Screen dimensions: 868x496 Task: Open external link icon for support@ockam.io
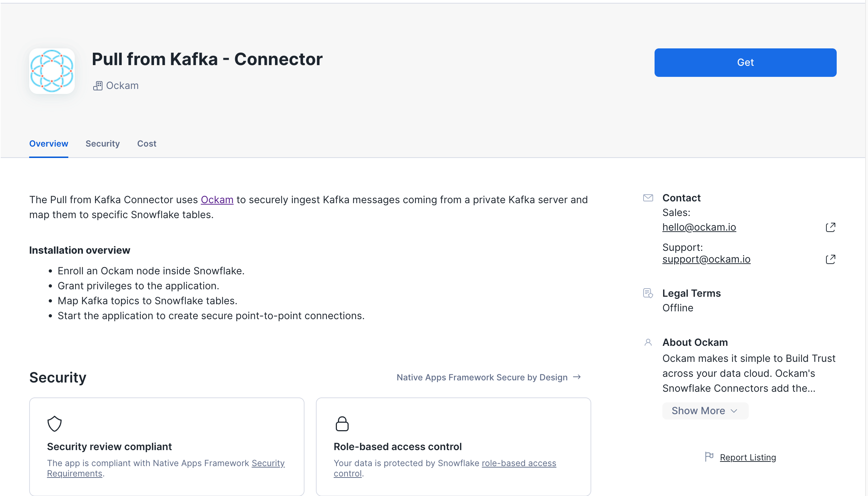point(830,259)
